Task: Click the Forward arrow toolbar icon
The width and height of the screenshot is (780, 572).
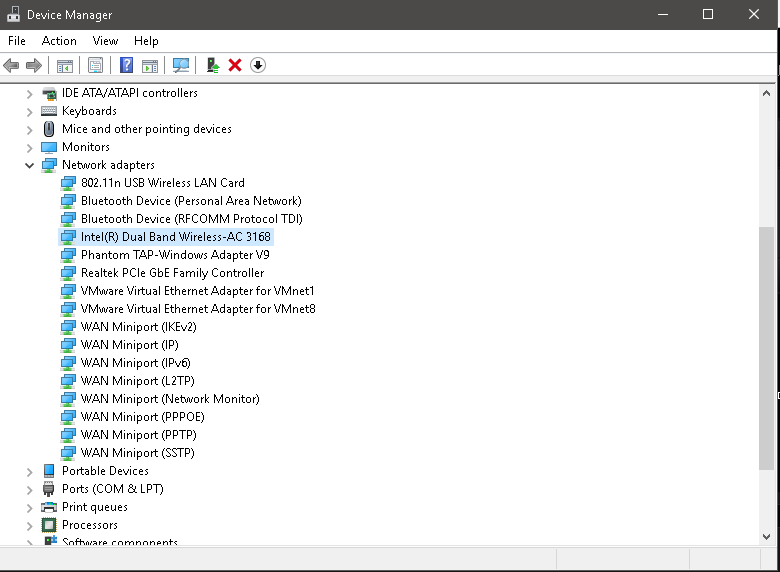Action: click(x=34, y=65)
